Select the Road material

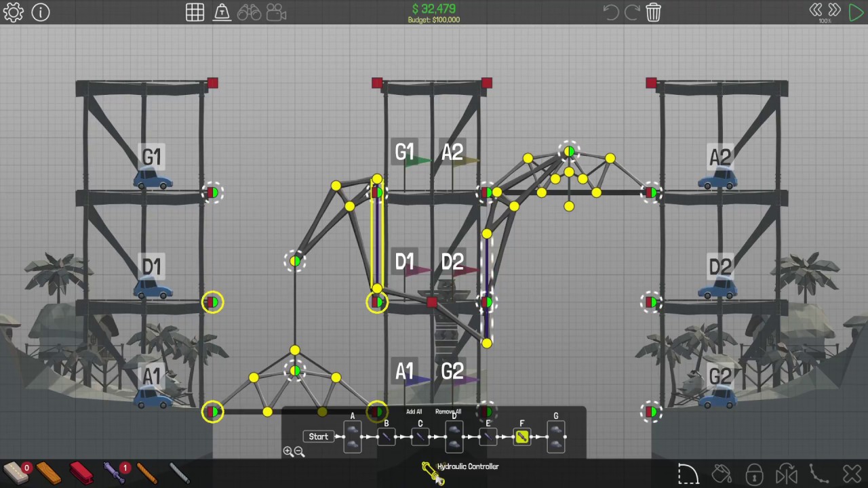16,472
